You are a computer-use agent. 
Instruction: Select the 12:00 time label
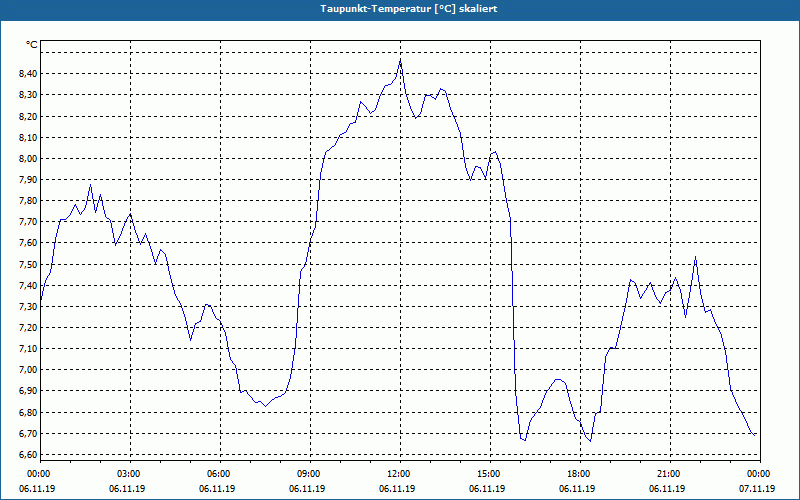tap(400, 474)
